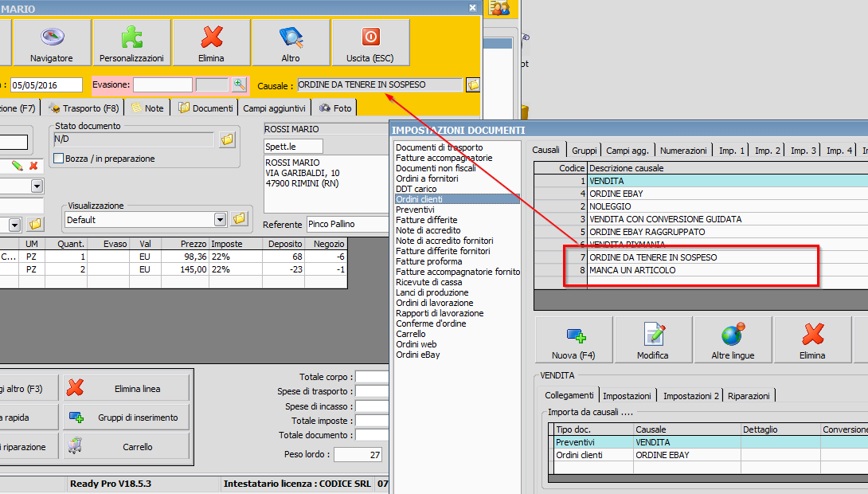The width and height of the screenshot is (868, 494).
Task: Open the Navigatore compass tool
Action: [52, 43]
